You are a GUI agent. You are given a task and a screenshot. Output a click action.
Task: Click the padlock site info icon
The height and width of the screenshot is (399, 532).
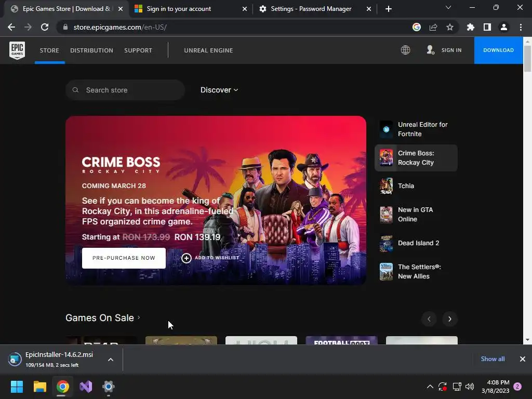point(65,27)
